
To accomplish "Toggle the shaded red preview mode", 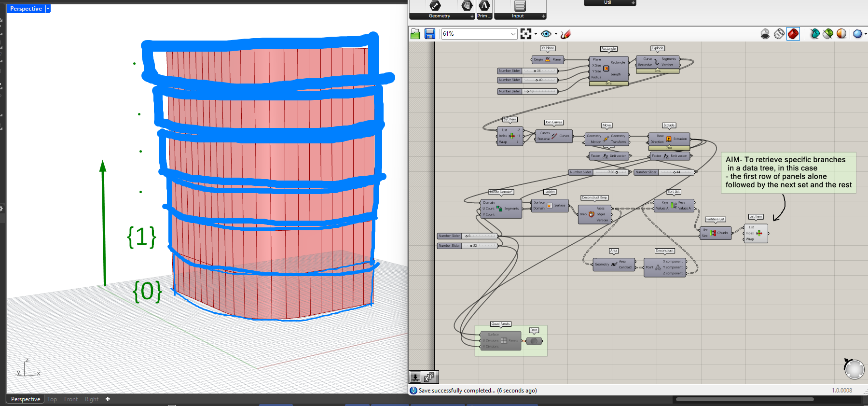I will click(793, 34).
